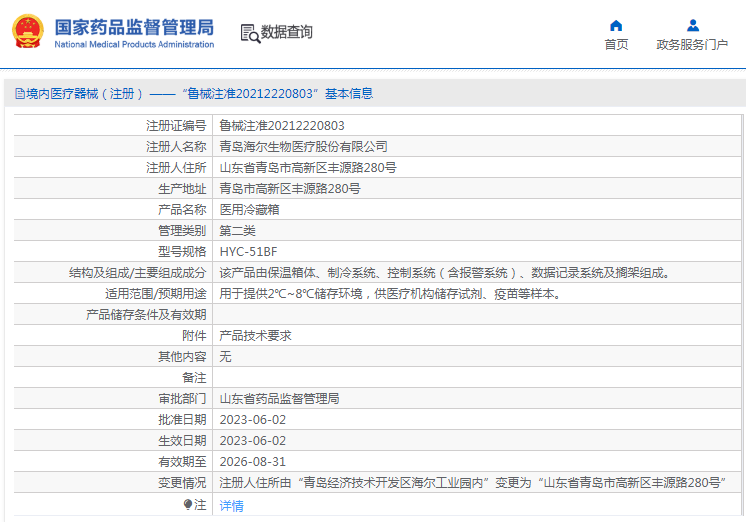Image resolution: width=746 pixels, height=522 pixels.
Task: Click approval department 山东省药品监督管理局
Action: pos(279,399)
